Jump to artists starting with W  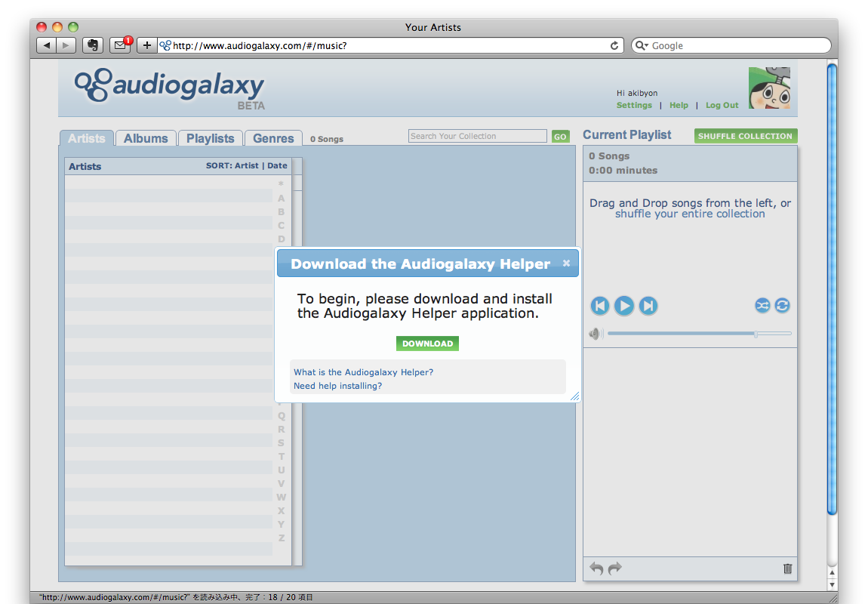282,497
